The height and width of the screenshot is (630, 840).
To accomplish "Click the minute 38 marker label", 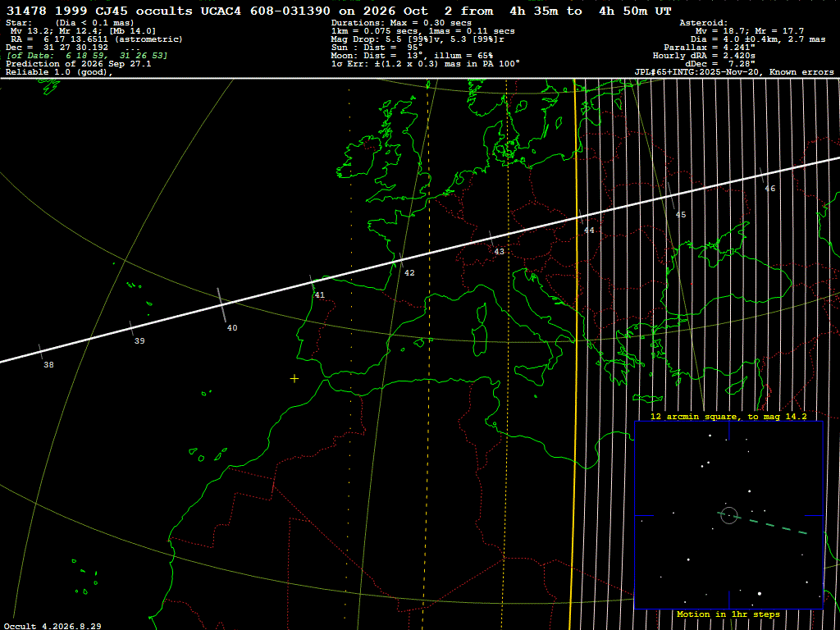I will click(x=48, y=365).
